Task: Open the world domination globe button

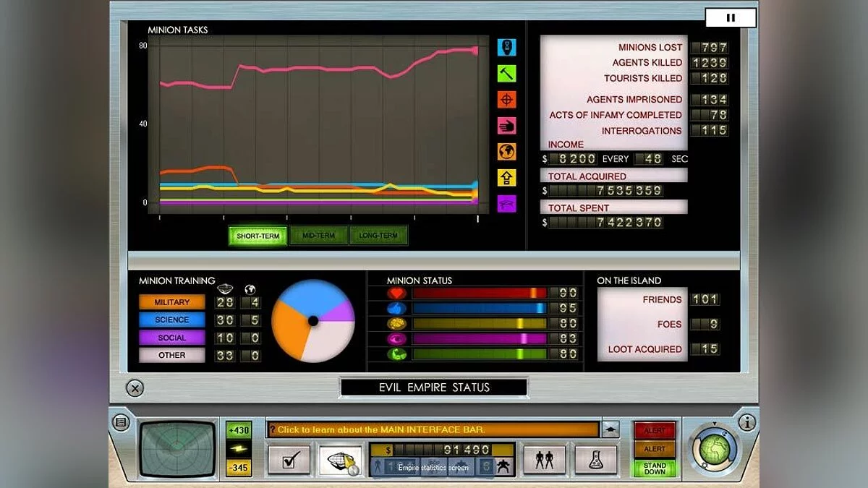Action: tap(714, 448)
